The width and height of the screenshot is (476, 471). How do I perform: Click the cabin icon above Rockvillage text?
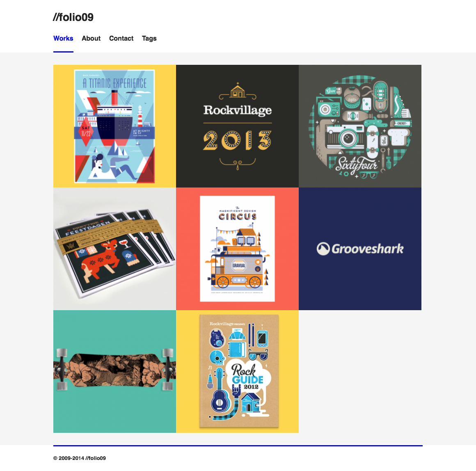tap(238, 91)
